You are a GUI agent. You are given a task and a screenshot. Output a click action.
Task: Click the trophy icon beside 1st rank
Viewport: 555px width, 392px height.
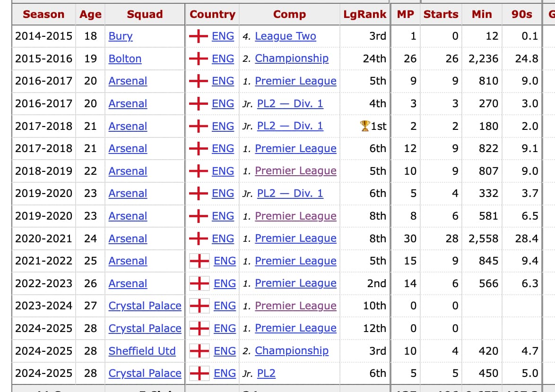[x=365, y=126]
